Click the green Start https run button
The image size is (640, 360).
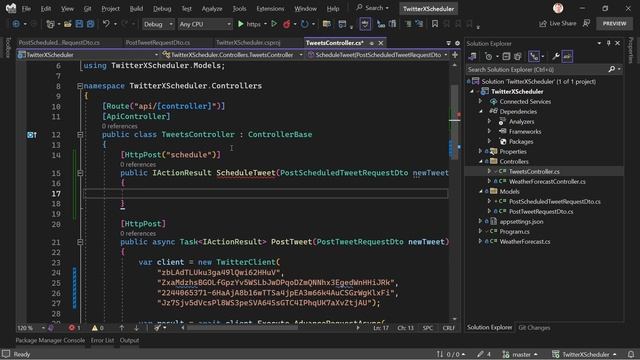(x=249, y=24)
